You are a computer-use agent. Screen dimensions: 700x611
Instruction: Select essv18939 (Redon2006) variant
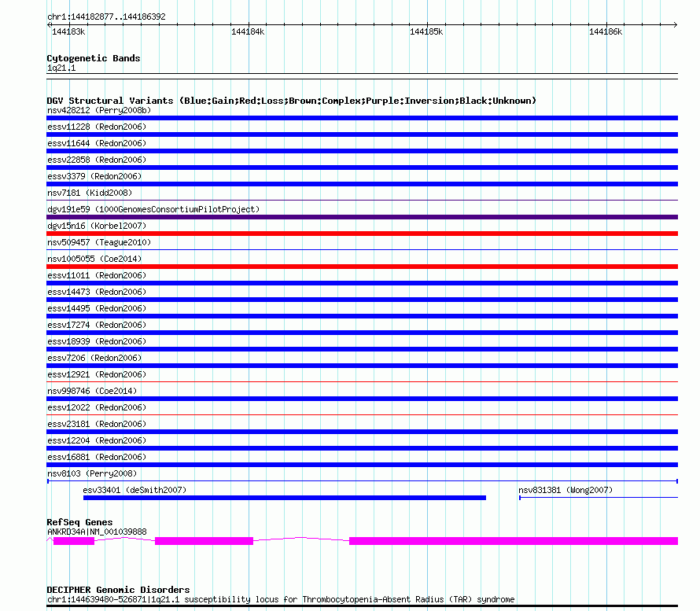pos(97,341)
